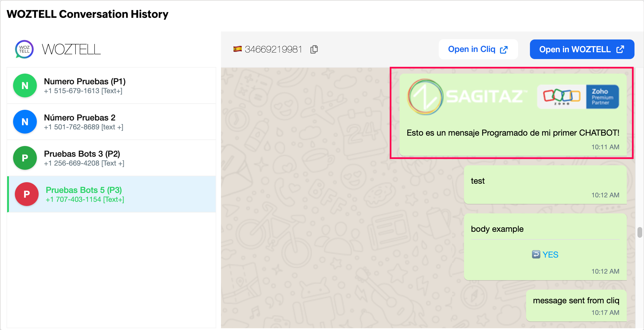Click the 'message sent from cliq' bubble
This screenshot has width=644, height=330.
(576, 305)
